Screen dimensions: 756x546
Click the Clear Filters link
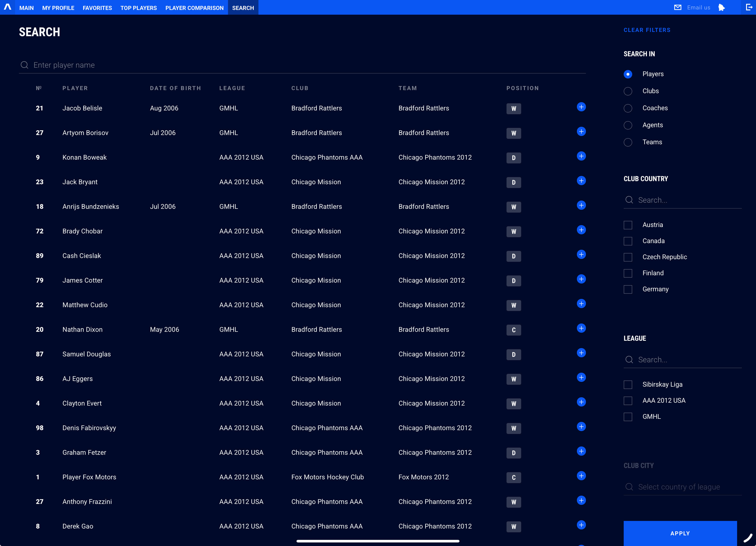coord(647,30)
